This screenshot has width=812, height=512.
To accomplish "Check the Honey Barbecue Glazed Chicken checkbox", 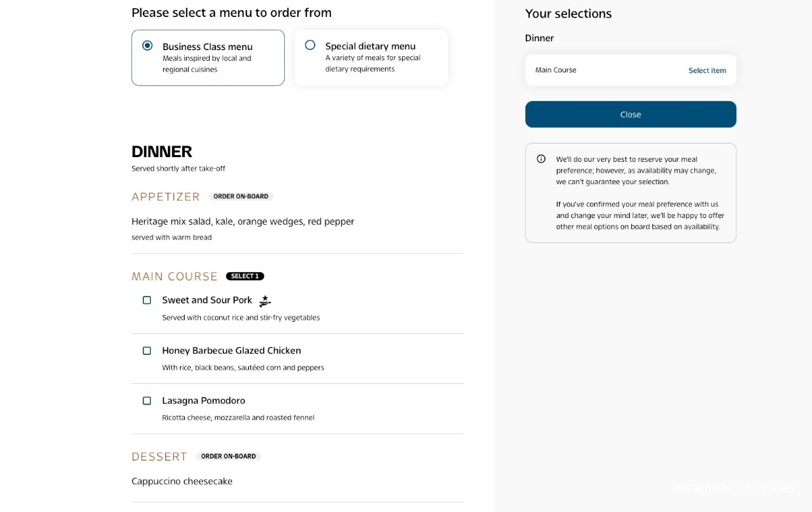I will [147, 351].
